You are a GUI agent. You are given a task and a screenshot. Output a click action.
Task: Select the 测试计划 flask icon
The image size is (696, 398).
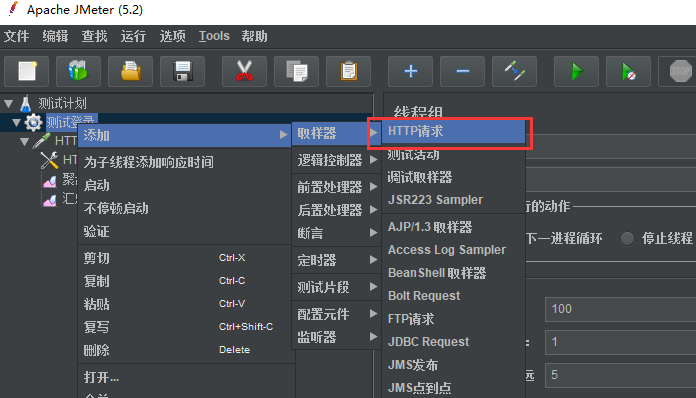pos(26,103)
